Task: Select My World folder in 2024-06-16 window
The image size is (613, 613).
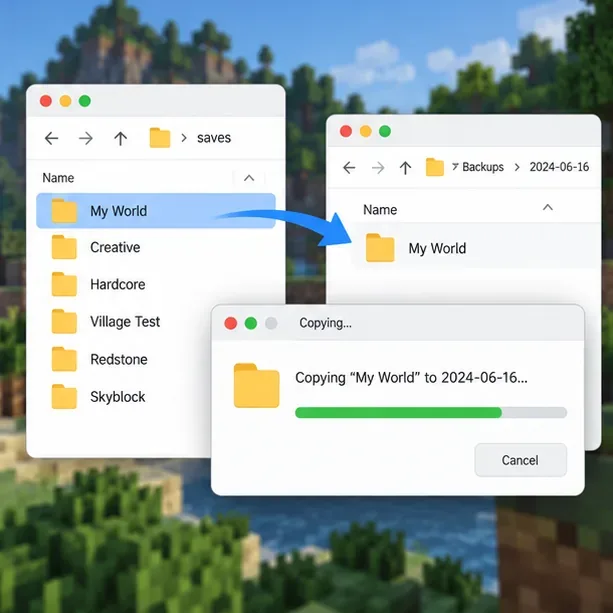Action: [476, 248]
